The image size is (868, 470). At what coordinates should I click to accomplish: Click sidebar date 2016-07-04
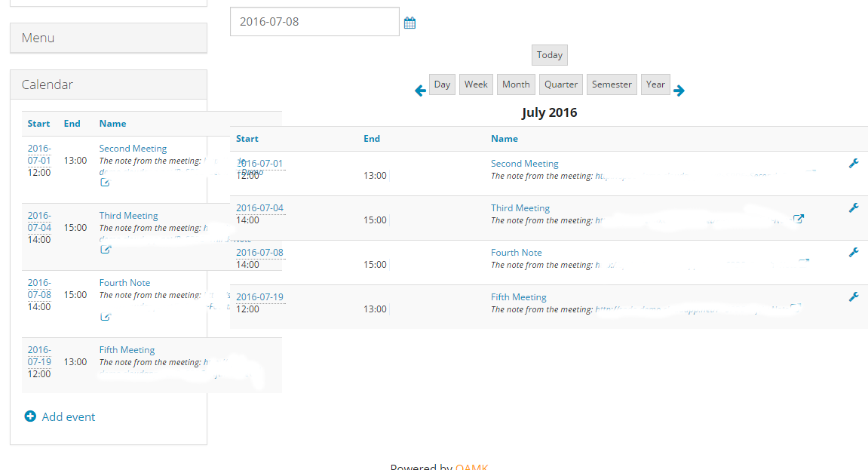(x=39, y=222)
